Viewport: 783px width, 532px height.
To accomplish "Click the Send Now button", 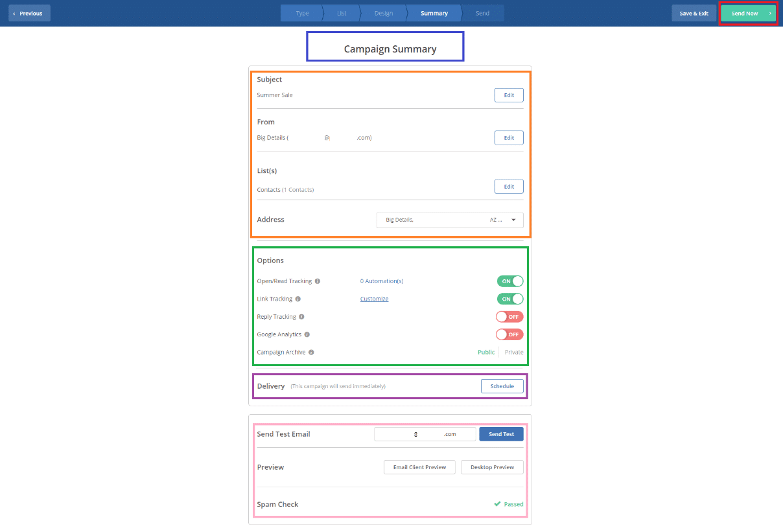I will tap(749, 13).
